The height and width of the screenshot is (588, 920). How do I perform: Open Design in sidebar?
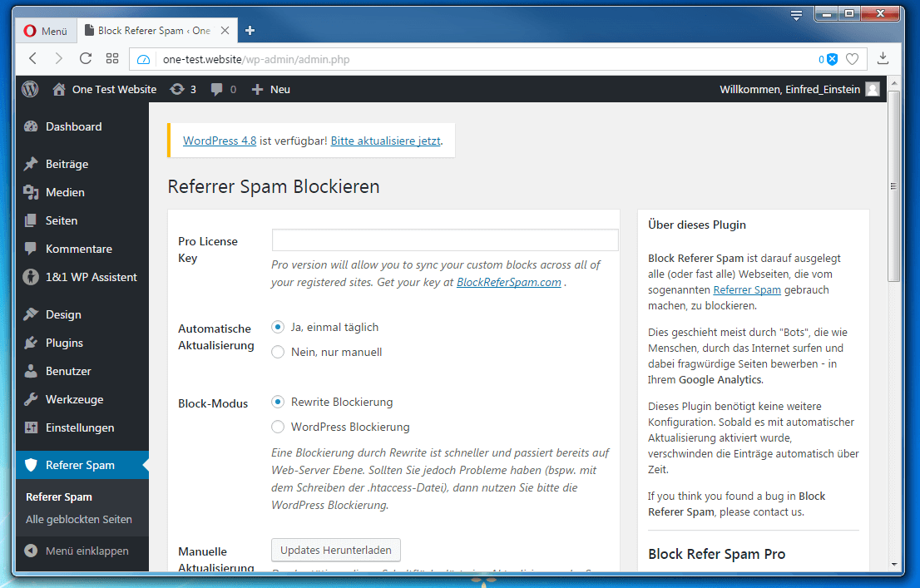(82, 314)
